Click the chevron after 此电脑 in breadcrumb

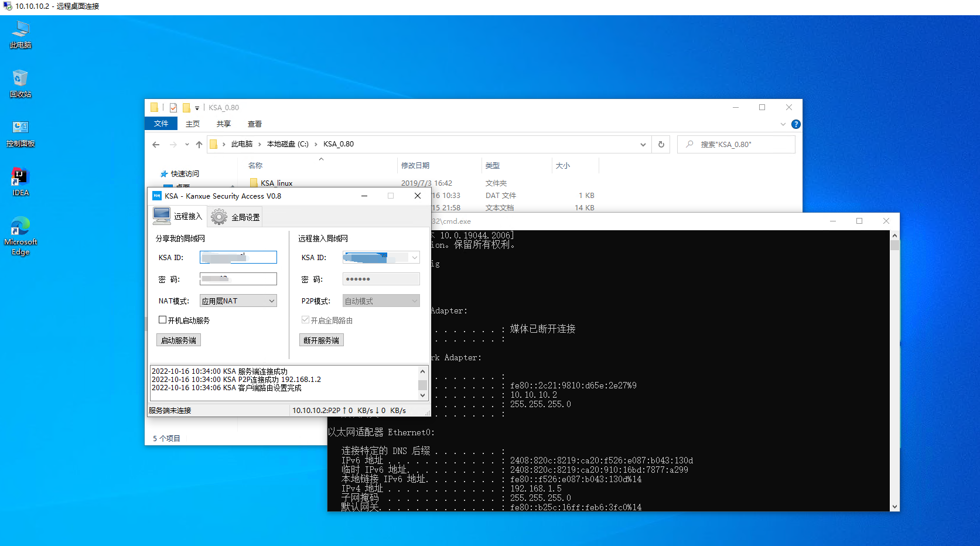259,144
